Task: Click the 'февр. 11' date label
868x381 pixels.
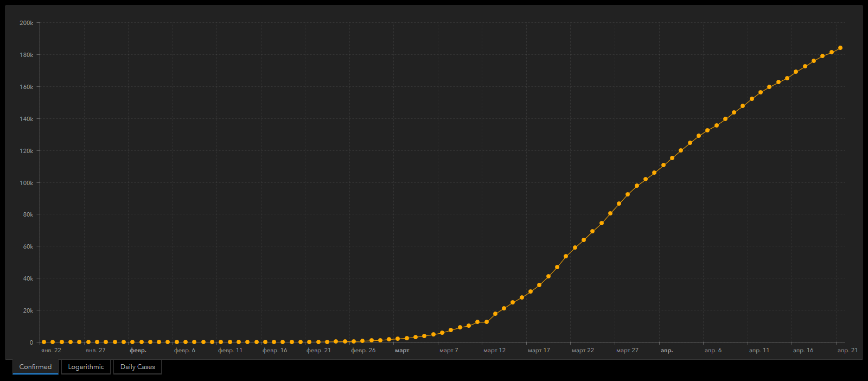Action: pyautogui.click(x=230, y=351)
